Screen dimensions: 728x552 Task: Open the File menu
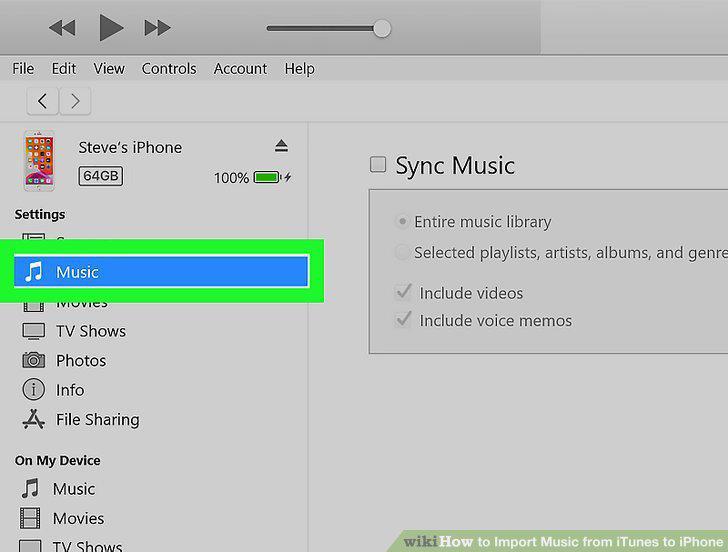(23, 69)
